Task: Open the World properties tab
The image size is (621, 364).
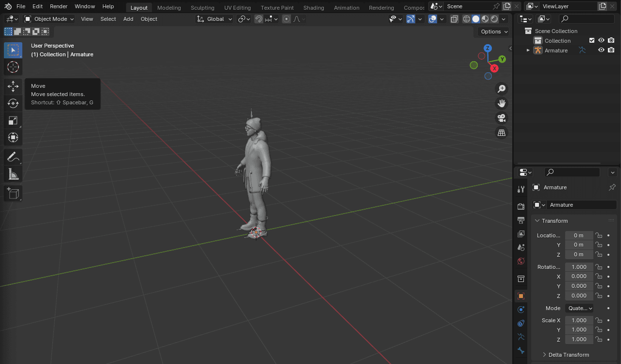Action: point(520,261)
